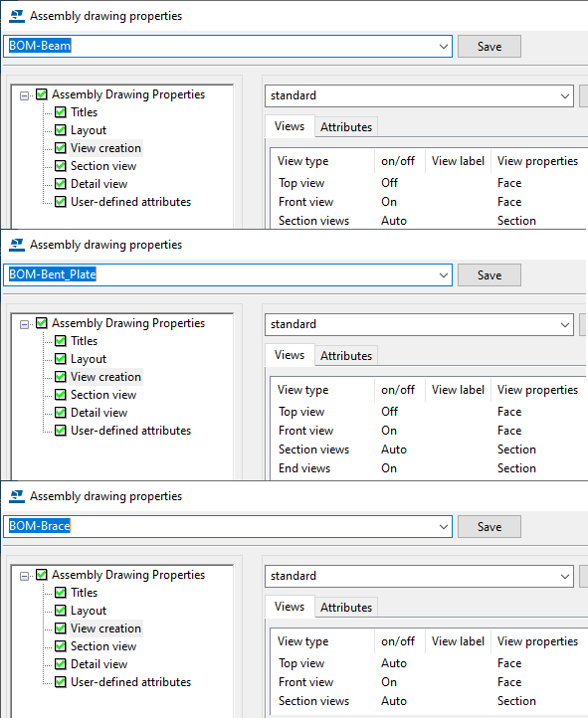Select Views tab in BOM-Beam window

point(290,126)
